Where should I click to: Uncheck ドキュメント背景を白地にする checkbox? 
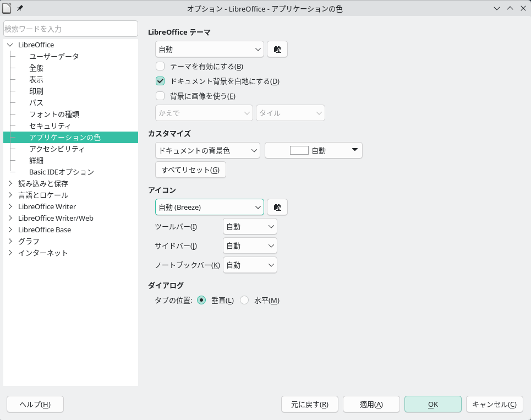pos(161,81)
